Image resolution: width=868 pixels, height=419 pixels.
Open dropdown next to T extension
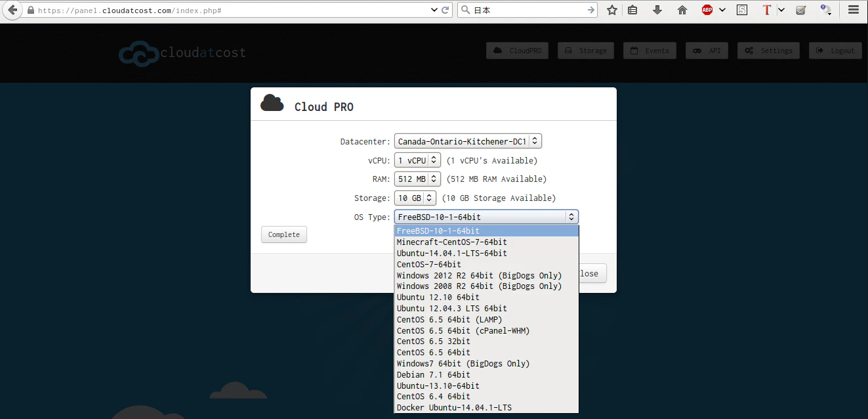pos(781,11)
